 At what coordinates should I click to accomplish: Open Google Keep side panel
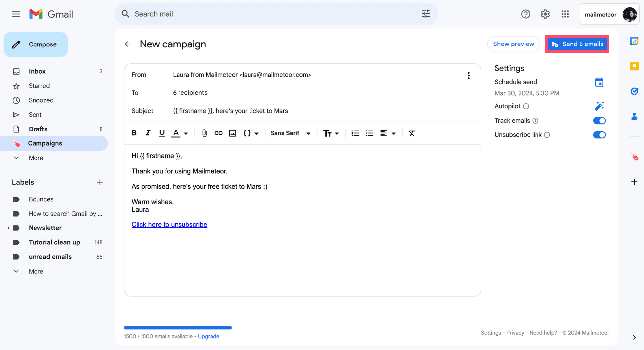coord(634,66)
